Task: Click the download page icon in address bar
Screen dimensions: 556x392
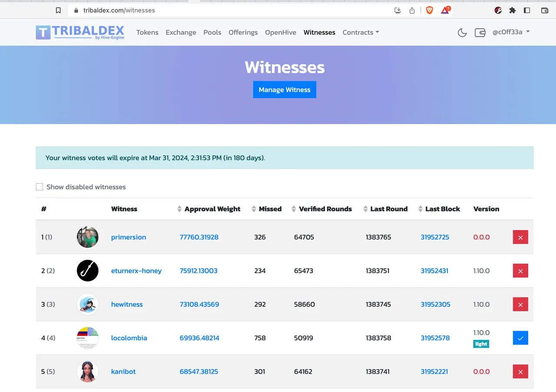Action: [x=397, y=10]
